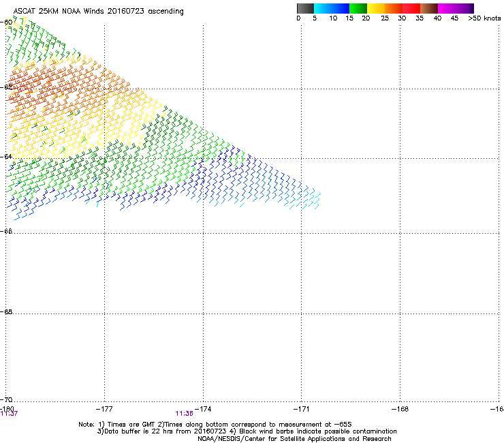Click the -180 longitude axis label
504x443 pixels.
tap(7, 409)
